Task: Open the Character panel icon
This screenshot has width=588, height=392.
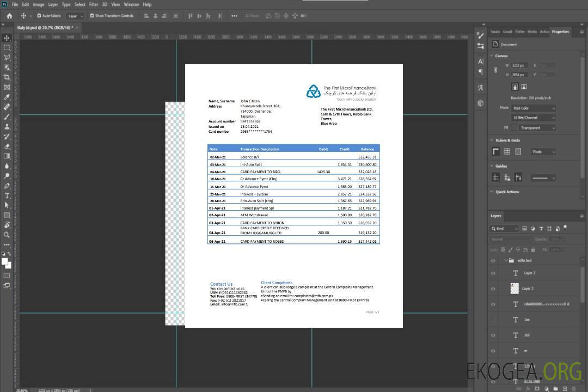Action: (x=481, y=61)
